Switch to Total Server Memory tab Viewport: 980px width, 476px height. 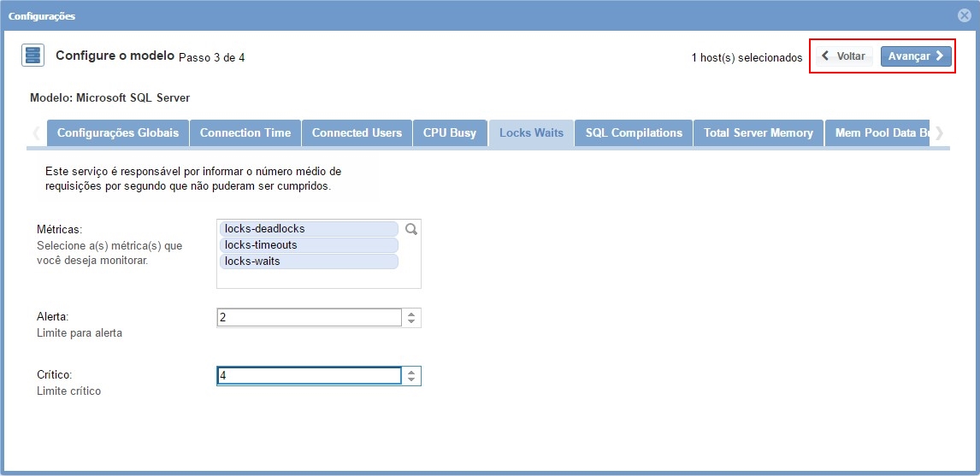[x=758, y=133]
